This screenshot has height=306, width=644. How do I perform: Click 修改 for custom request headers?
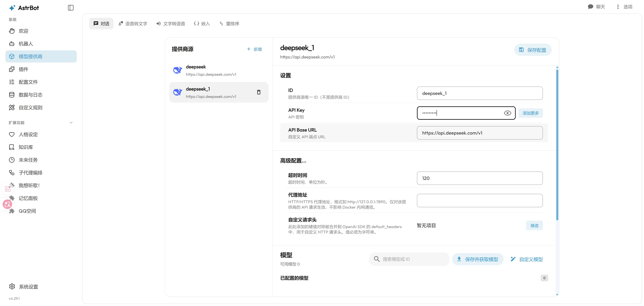pyautogui.click(x=534, y=226)
